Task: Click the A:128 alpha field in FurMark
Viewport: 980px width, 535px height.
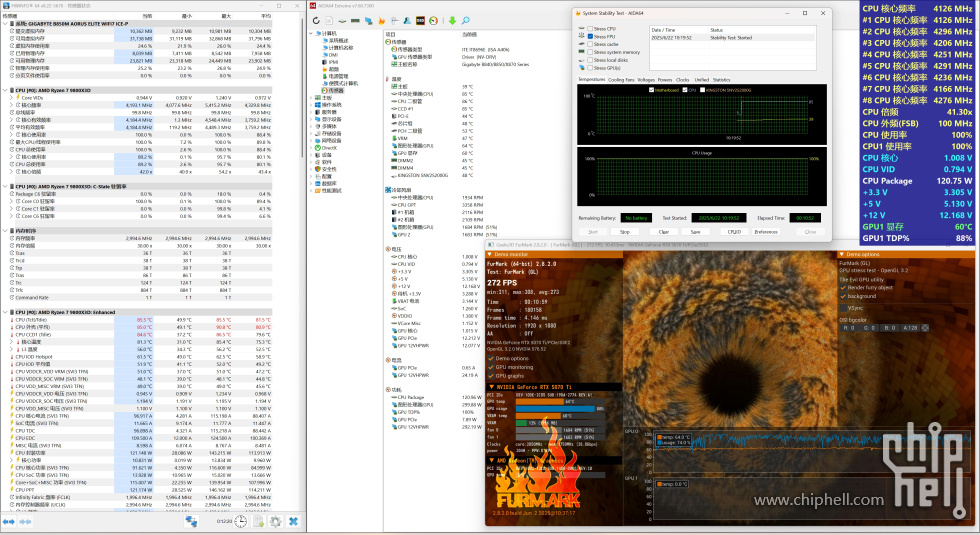Action: click(x=910, y=328)
